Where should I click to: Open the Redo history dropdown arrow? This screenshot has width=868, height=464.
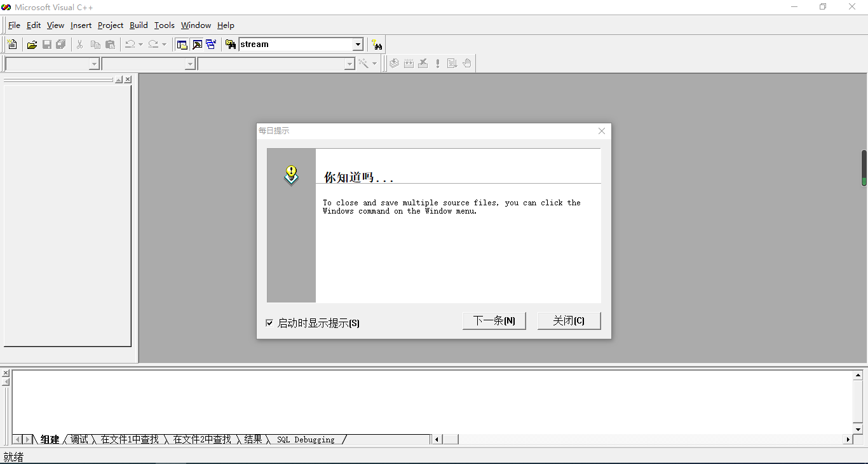click(x=164, y=44)
